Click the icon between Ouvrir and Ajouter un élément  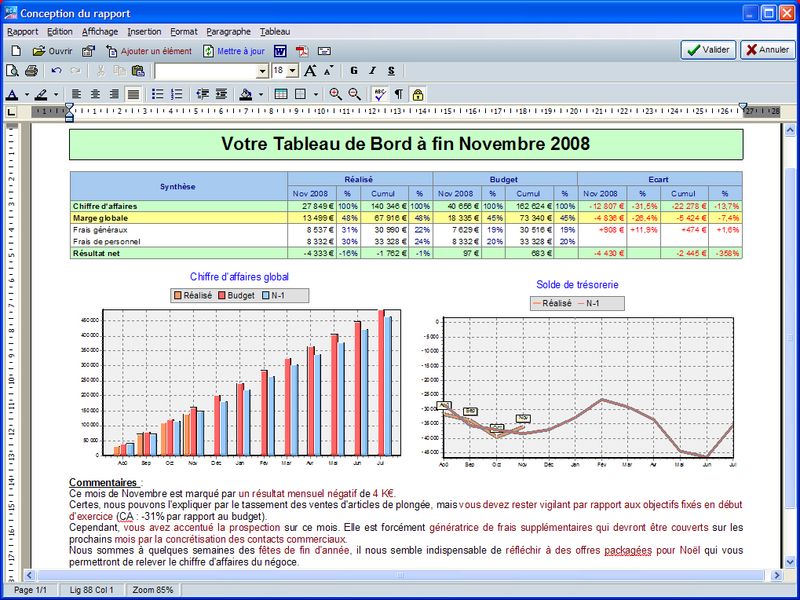(x=88, y=51)
